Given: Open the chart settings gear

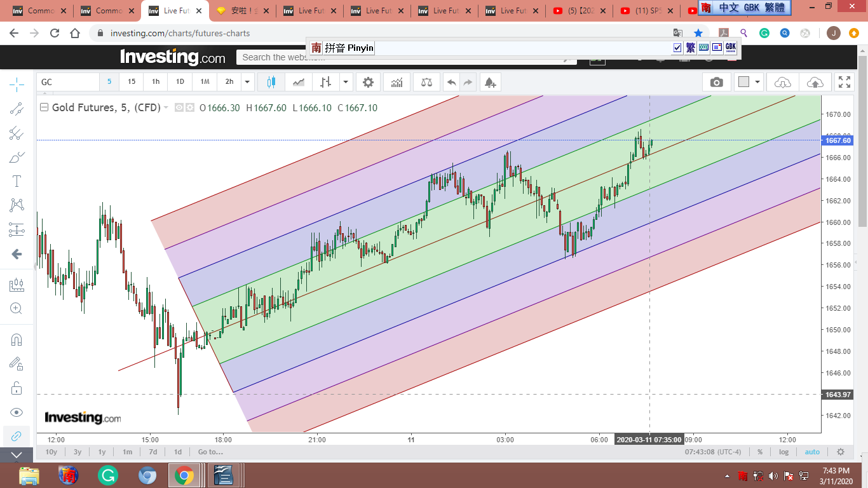Looking at the screenshot, I should click(x=368, y=82).
